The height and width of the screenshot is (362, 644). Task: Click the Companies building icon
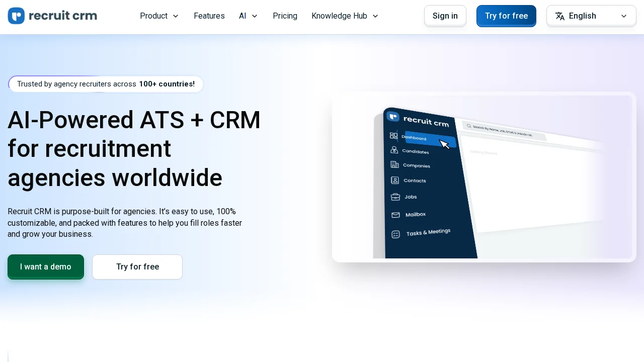pyautogui.click(x=395, y=164)
